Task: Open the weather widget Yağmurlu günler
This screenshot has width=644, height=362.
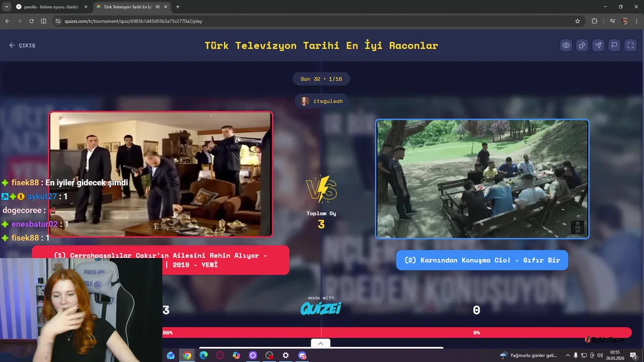Action: click(528, 355)
